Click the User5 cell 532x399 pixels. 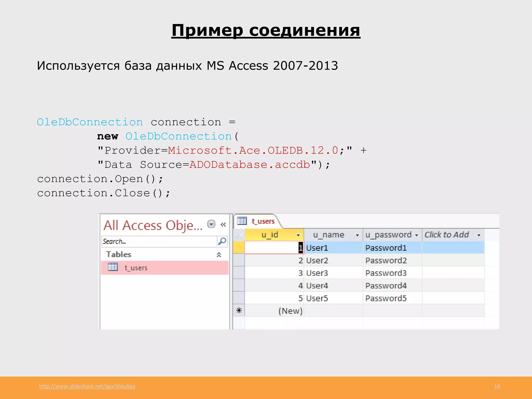tap(333, 298)
